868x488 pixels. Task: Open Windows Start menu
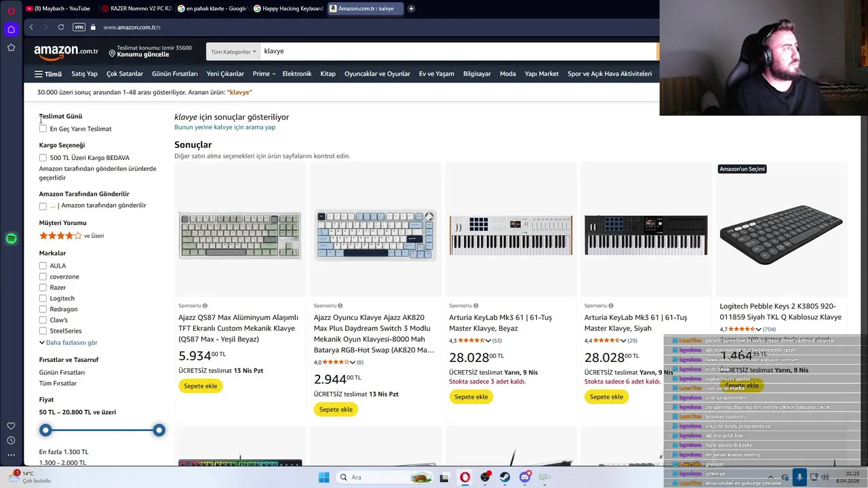tap(323, 477)
